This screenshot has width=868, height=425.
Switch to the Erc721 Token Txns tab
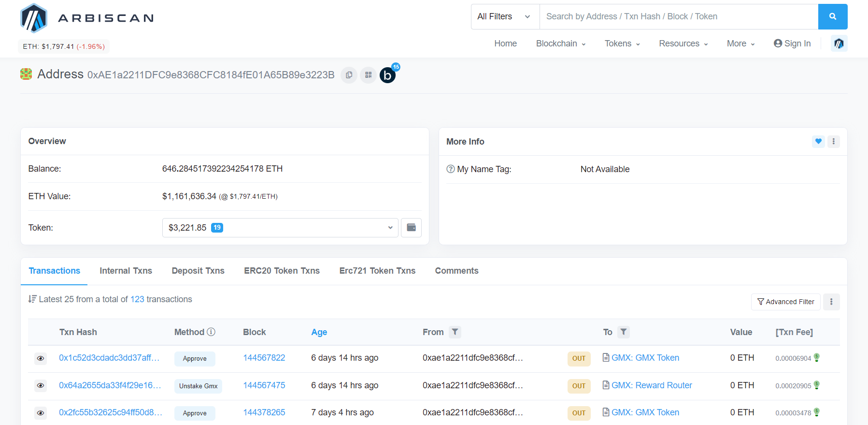[x=377, y=271]
